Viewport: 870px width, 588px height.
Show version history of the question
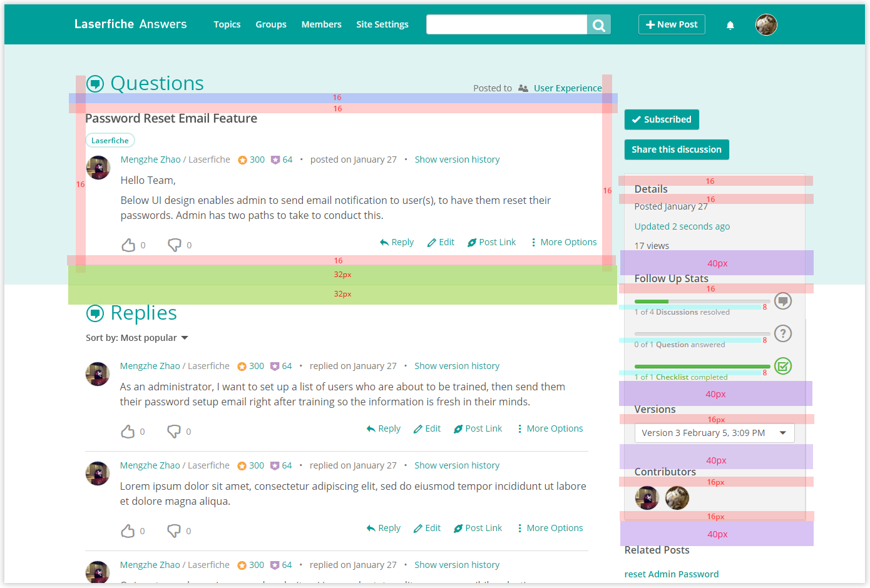point(457,160)
